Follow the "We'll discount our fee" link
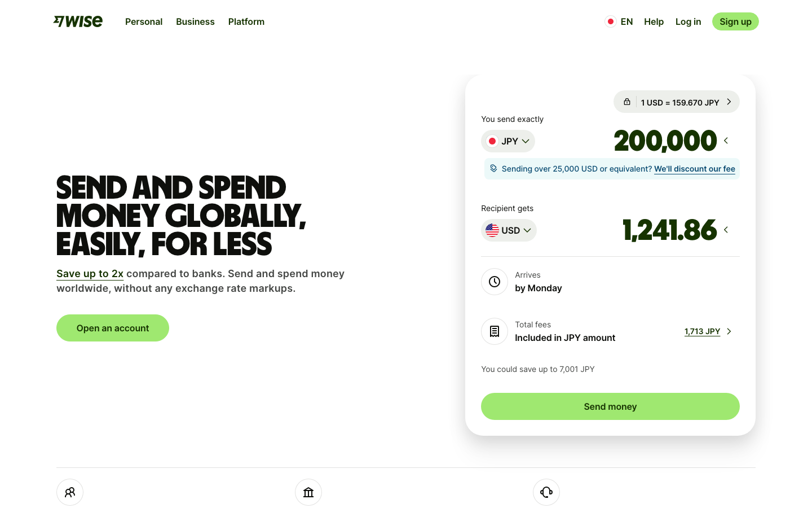812x508 pixels. coord(694,169)
